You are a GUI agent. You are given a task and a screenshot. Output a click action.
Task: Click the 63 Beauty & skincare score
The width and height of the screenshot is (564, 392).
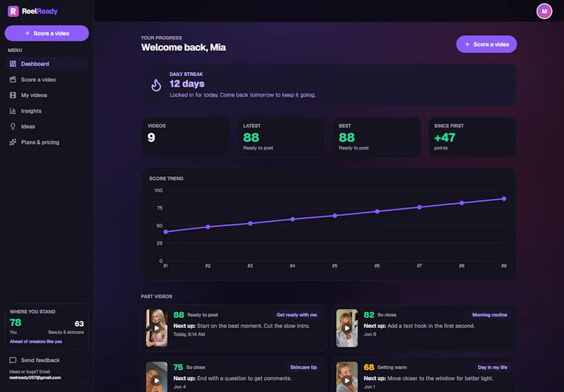coord(79,324)
